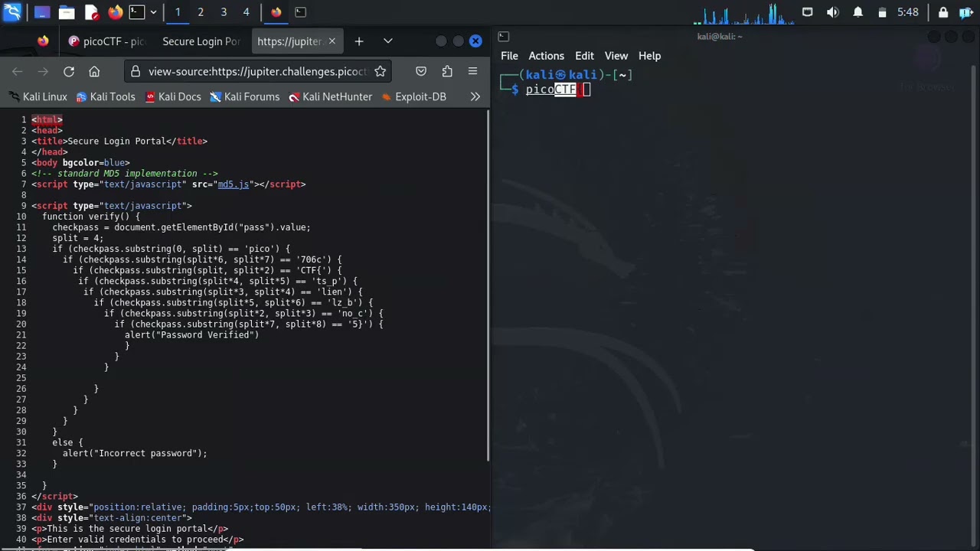Bookmark this page with the star
The image size is (980, 551).
click(380, 71)
